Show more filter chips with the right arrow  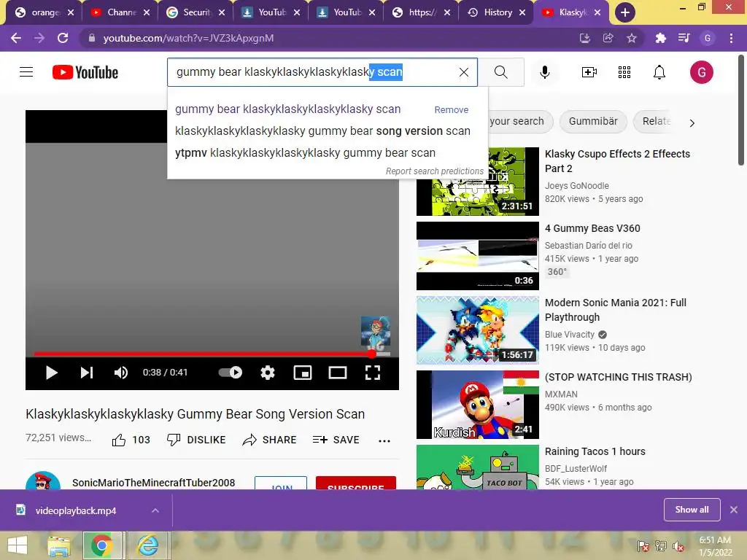pos(692,122)
